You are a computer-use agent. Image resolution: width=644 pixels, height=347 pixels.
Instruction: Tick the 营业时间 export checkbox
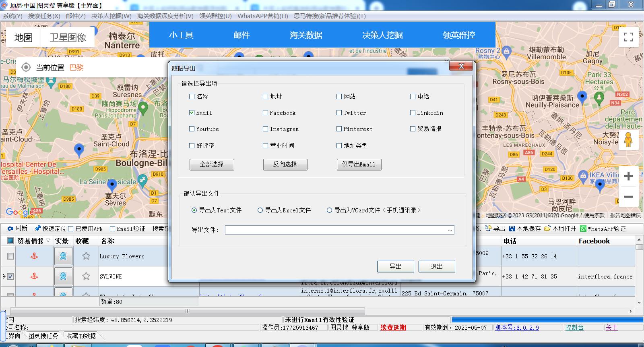266,145
